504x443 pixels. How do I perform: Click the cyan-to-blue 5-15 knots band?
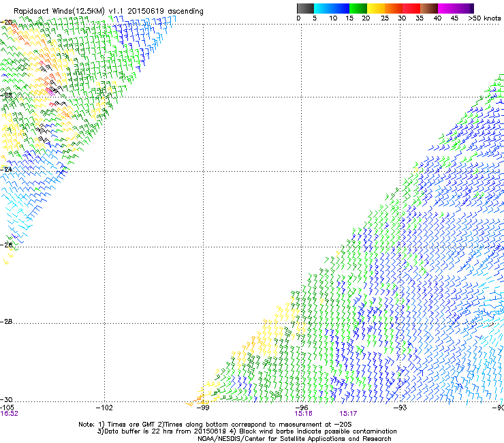click(x=332, y=8)
